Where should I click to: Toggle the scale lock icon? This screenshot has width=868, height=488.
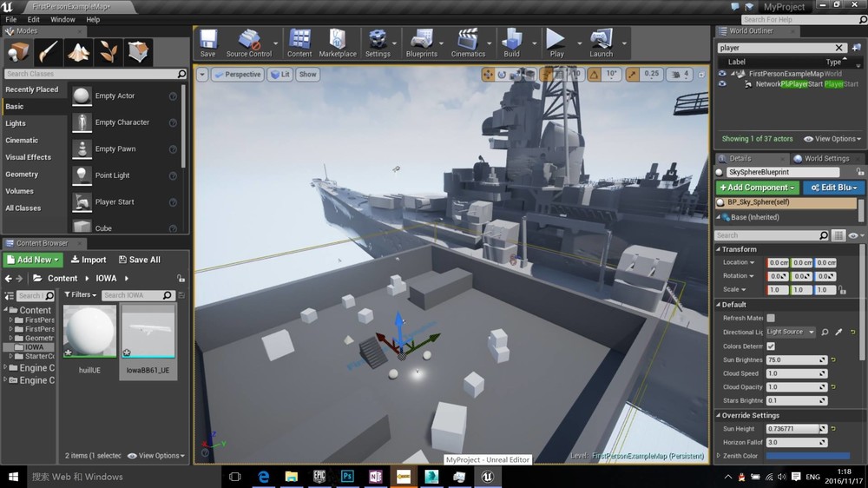pos(842,290)
